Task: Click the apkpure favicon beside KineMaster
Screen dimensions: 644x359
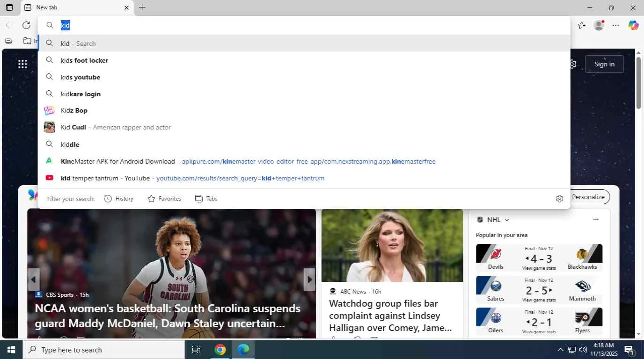Action: (49, 161)
